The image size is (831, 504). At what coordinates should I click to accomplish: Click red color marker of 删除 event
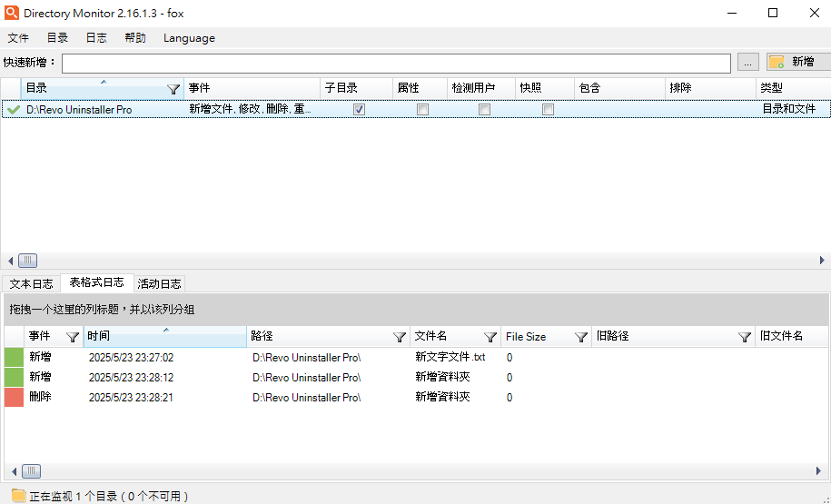coord(14,398)
